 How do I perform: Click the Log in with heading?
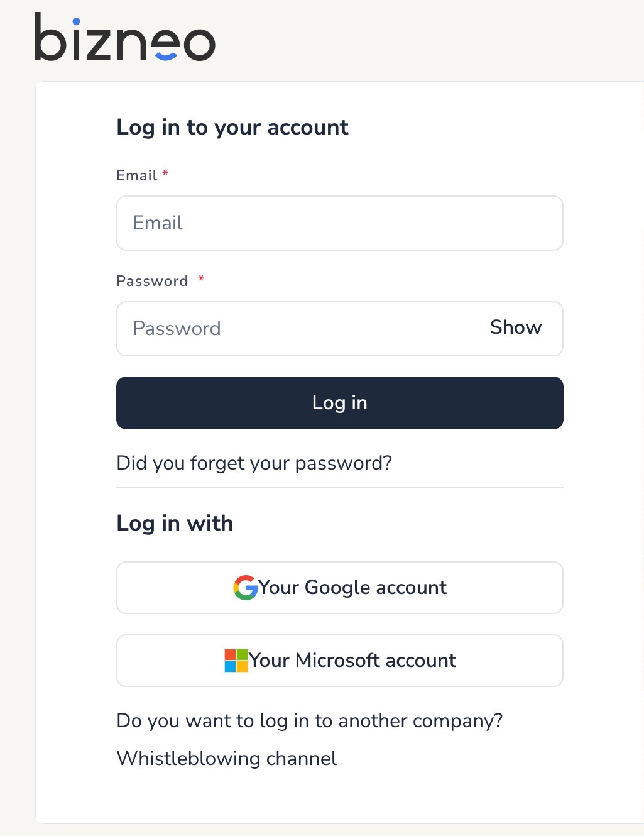[x=175, y=524]
